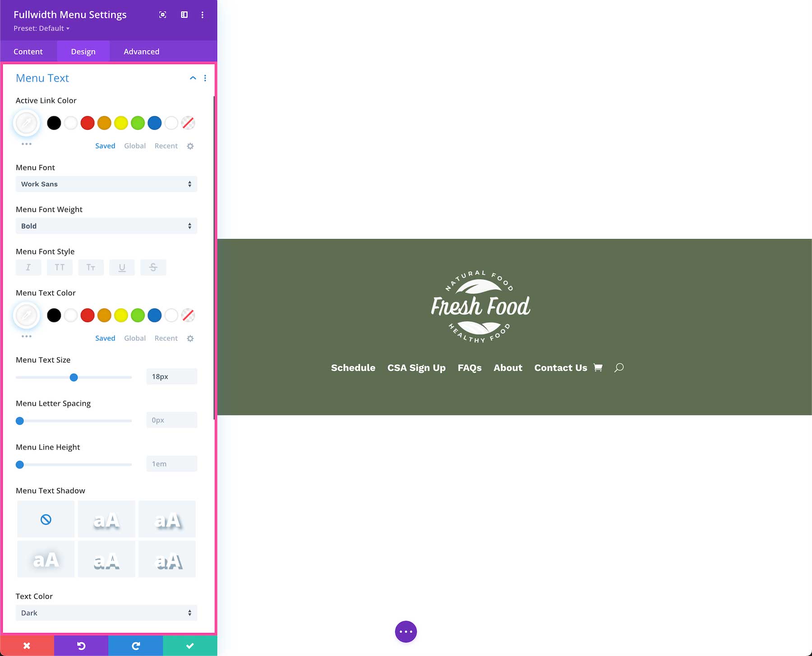Screen dimensions: 812x656
Task: Switch to the Advanced tab
Action: [x=141, y=51]
